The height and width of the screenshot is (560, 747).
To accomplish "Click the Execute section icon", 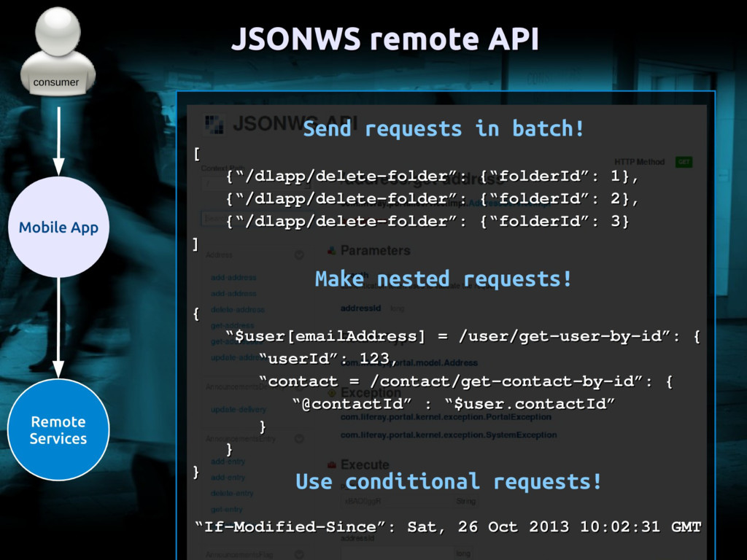I will [332, 464].
